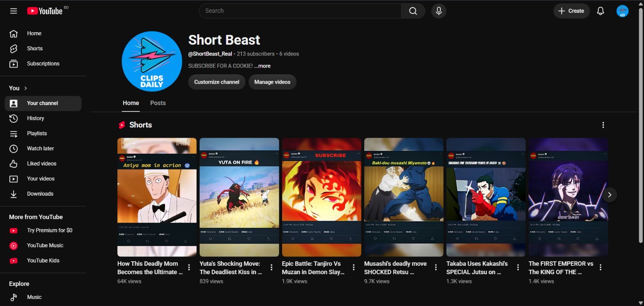Open options for 'Epic Battle: Tanjiro' short
This screenshot has height=306, width=644.
point(354,267)
